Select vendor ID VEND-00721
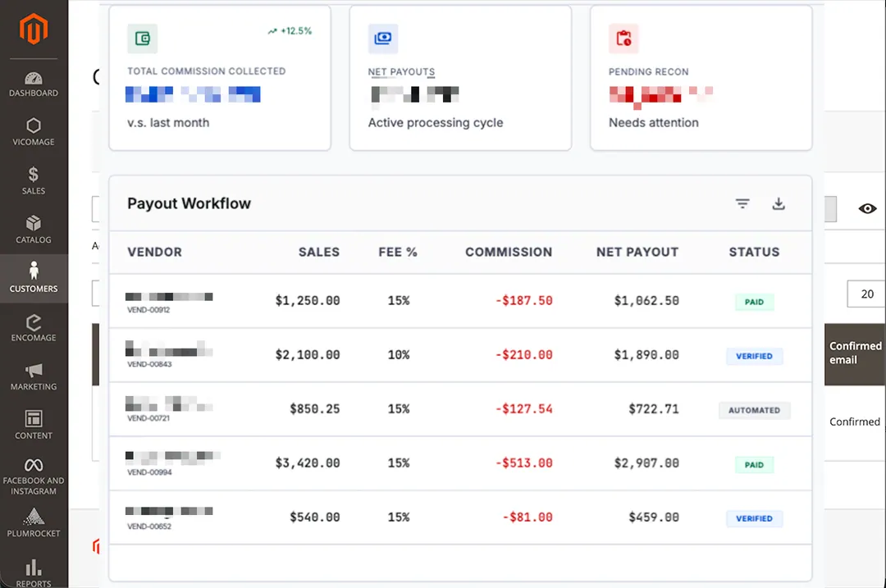 pos(148,418)
